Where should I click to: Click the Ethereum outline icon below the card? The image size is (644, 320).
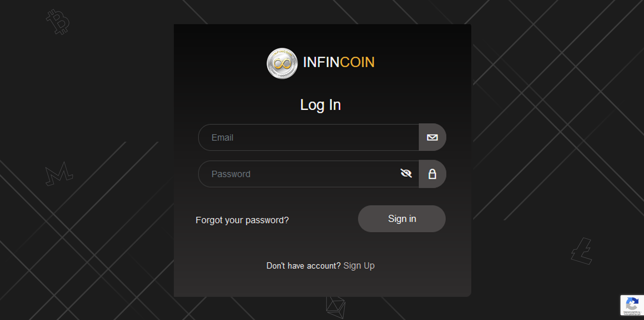coord(335,307)
